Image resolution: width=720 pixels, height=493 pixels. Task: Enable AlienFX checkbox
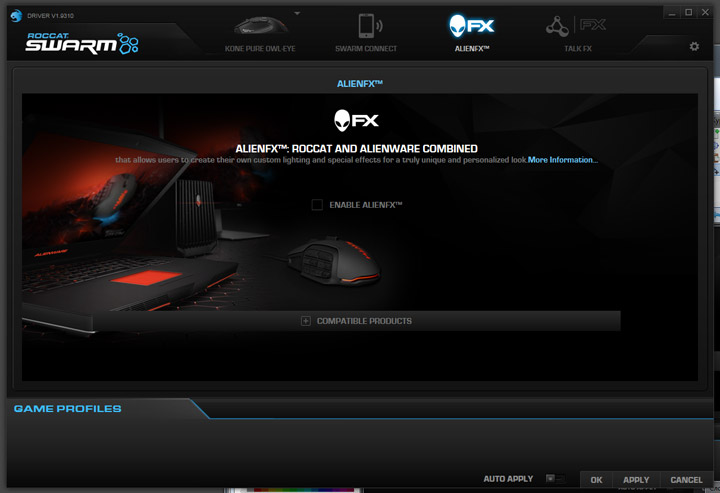point(317,205)
